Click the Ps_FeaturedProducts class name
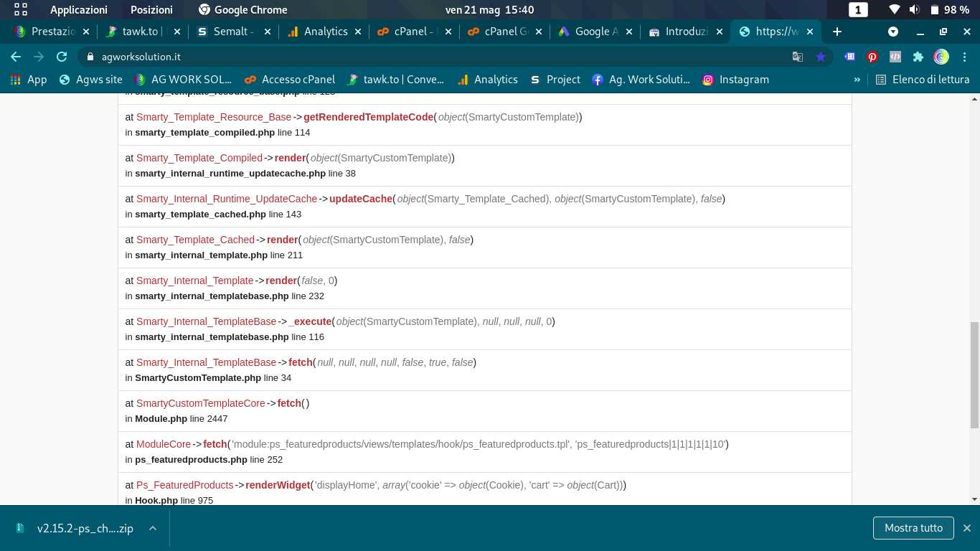 pyautogui.click(x=185, y=485)
